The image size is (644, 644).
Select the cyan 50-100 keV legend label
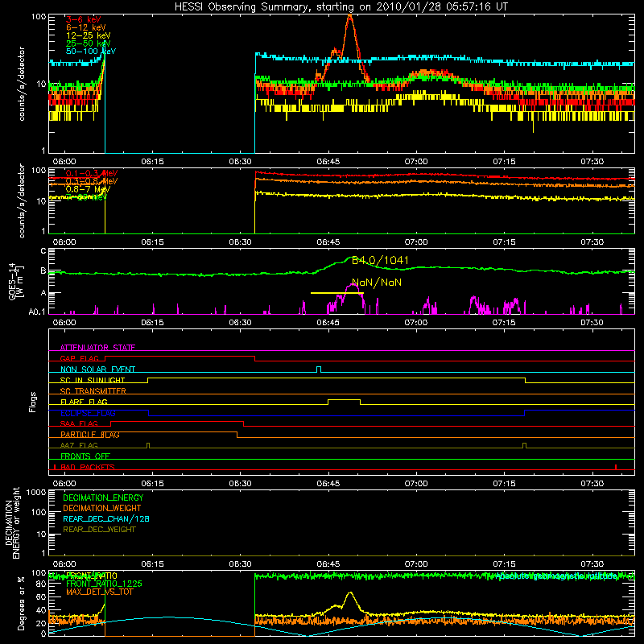(91, 51)
